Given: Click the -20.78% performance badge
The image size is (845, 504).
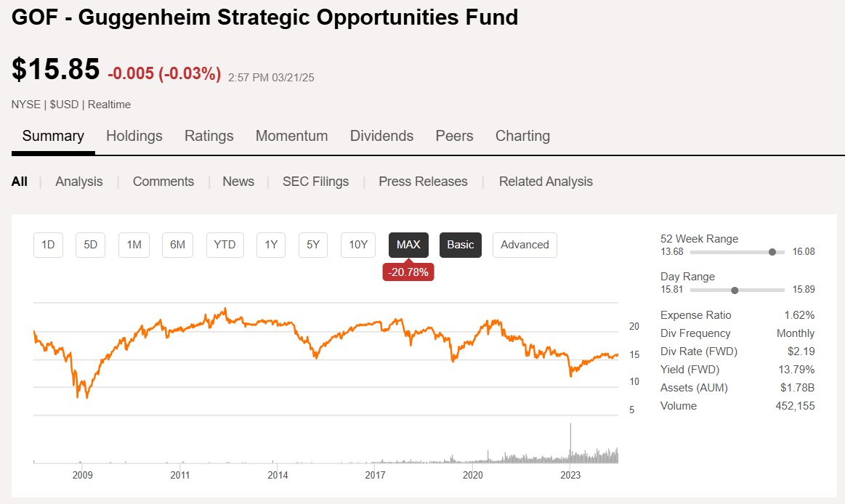Looking at the screenshot, I should pyautogui.click(x=408, y=272).
